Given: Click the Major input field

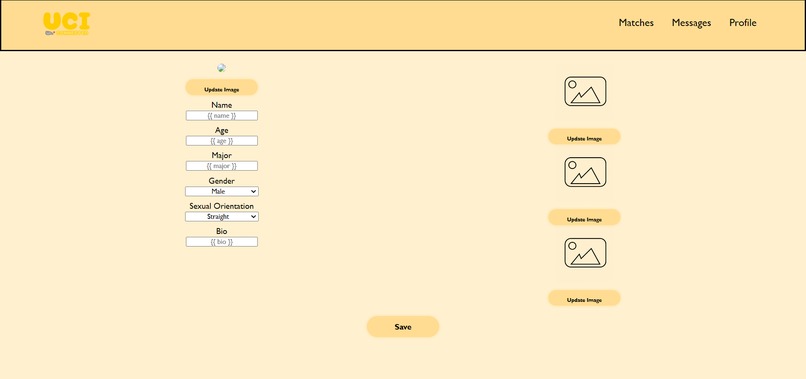Looking at the screenshot, I should point(222,166).
